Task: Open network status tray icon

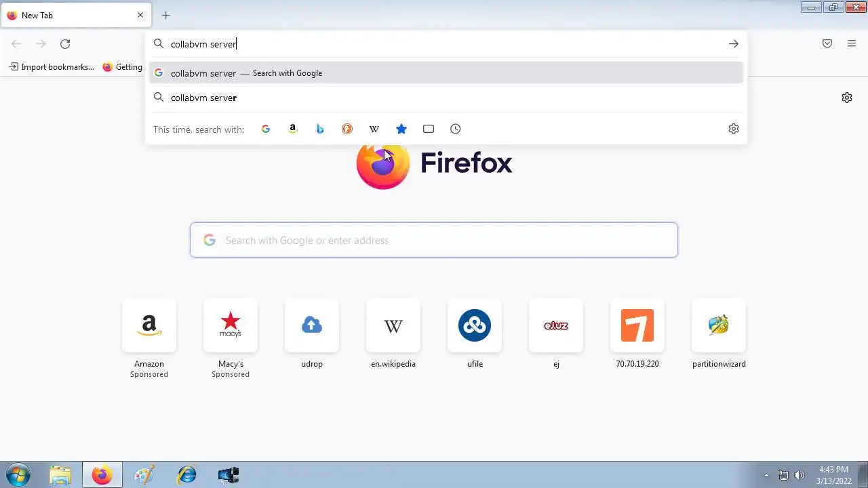Action: (783, 475)
